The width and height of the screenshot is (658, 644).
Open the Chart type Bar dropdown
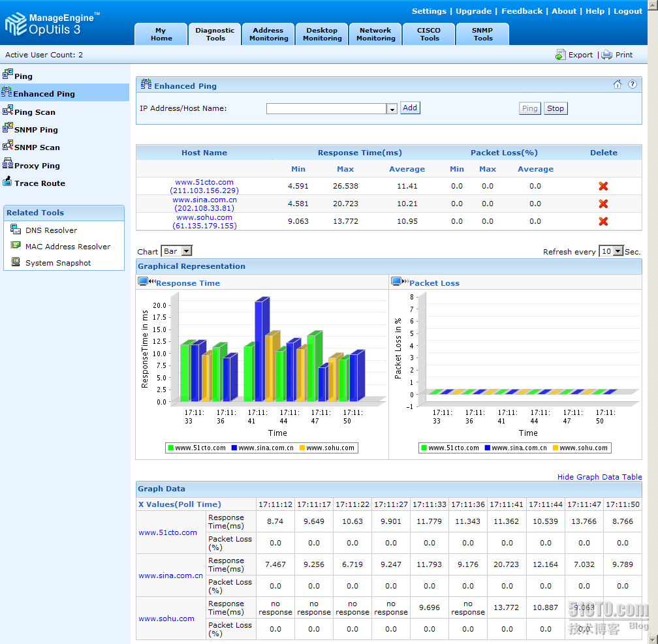click(x=186, y=251)
